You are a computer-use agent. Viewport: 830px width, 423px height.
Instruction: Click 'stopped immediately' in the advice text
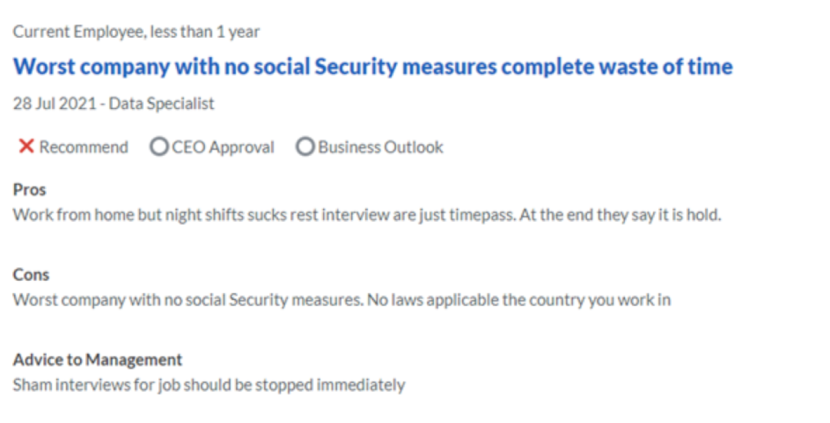pyautogui.click(x=330, y=385)
